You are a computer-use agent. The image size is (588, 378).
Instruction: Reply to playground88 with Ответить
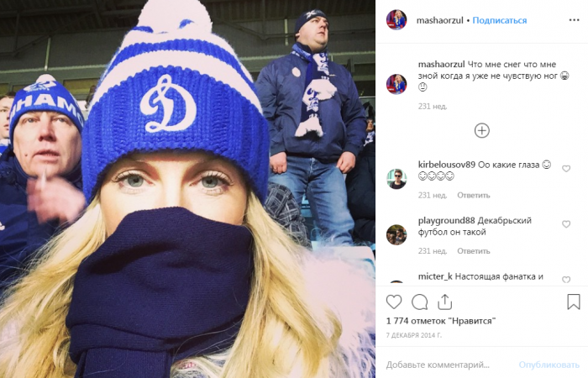pos(473,251)
